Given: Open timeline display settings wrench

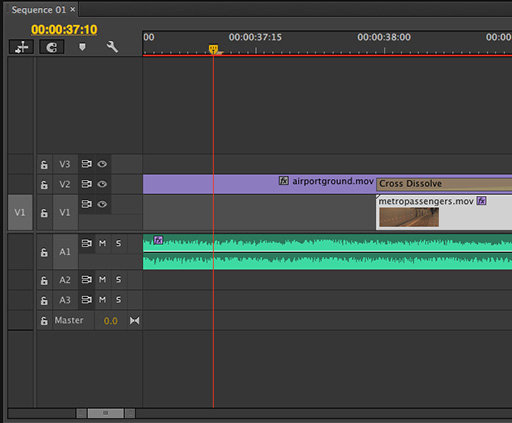Looking at the screenshot, I should (112, 47).
